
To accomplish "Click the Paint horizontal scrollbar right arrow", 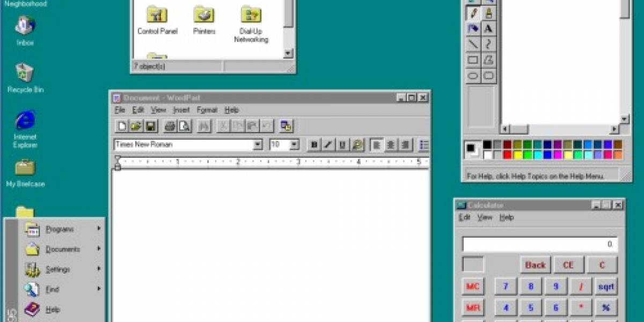I will tap(614, 129).
